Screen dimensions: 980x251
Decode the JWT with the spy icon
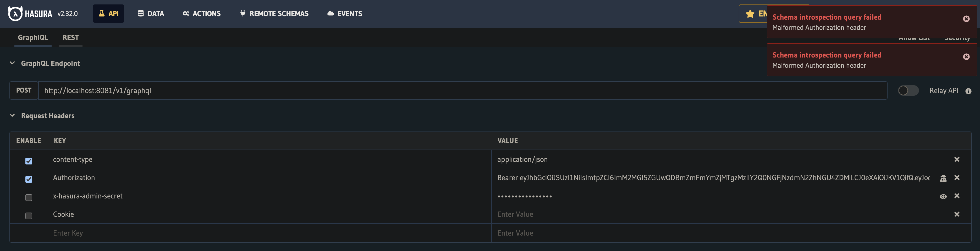[944, 178]
